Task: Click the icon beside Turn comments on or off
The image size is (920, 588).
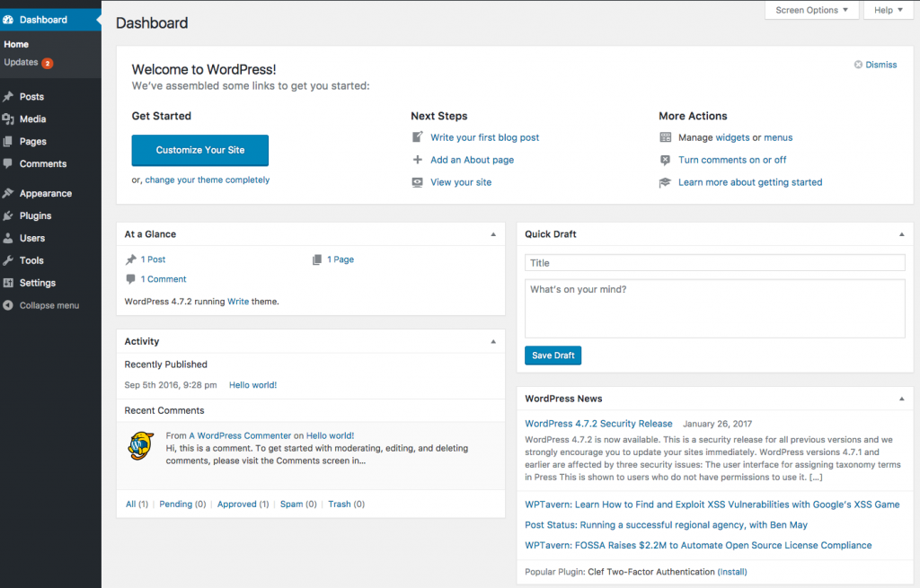Action: (666, 160)
